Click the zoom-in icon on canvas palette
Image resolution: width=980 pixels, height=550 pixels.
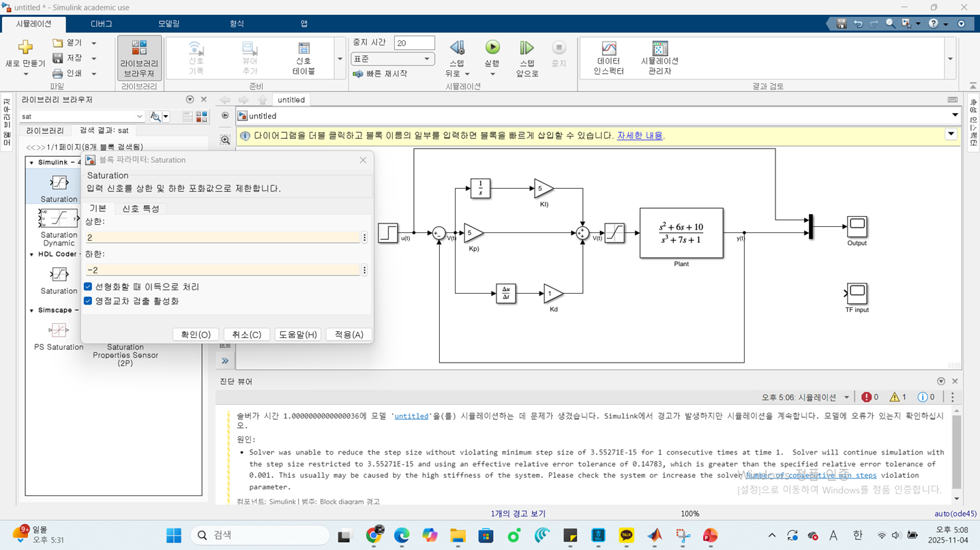click(225, 140)
